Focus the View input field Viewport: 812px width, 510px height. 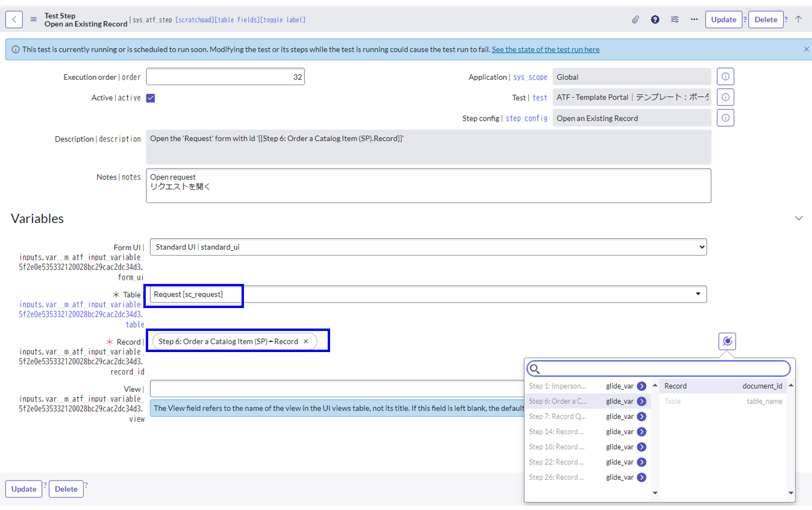tap(337, 388)
